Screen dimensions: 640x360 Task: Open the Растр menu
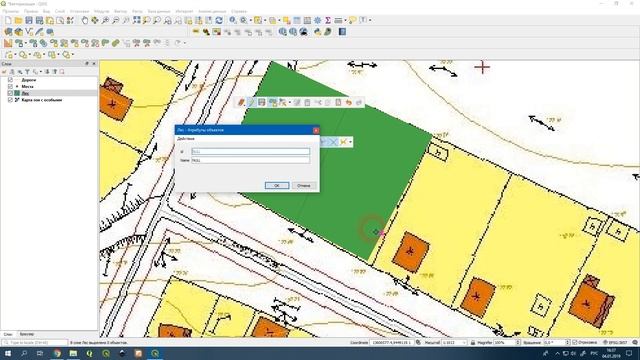click(x=137, y=11)
